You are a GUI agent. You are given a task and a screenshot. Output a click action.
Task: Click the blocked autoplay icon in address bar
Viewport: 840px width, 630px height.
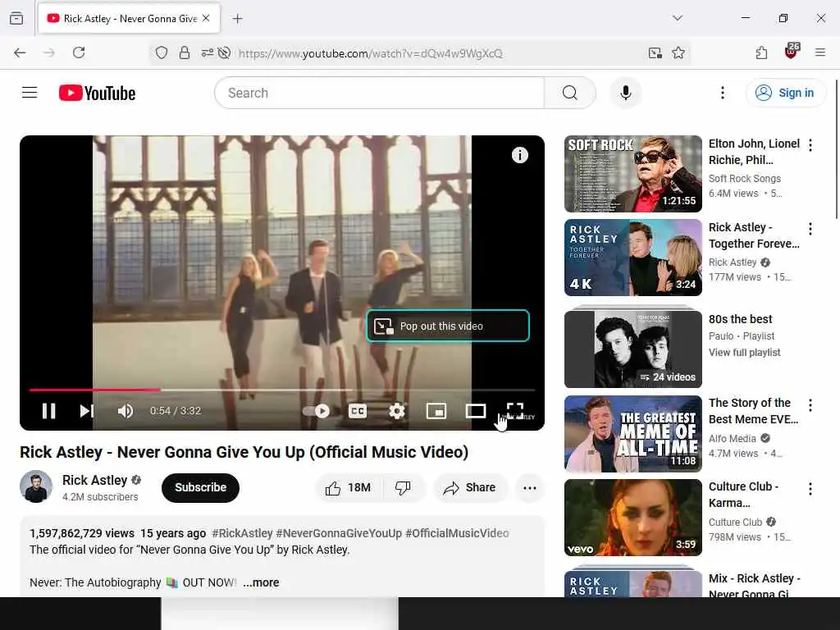pyautogui.click(x=225, y=52)
